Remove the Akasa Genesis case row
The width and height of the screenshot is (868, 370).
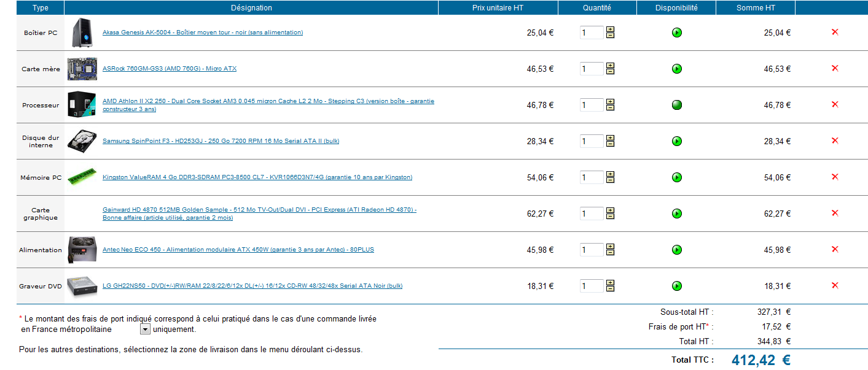(x=834, y=32)
